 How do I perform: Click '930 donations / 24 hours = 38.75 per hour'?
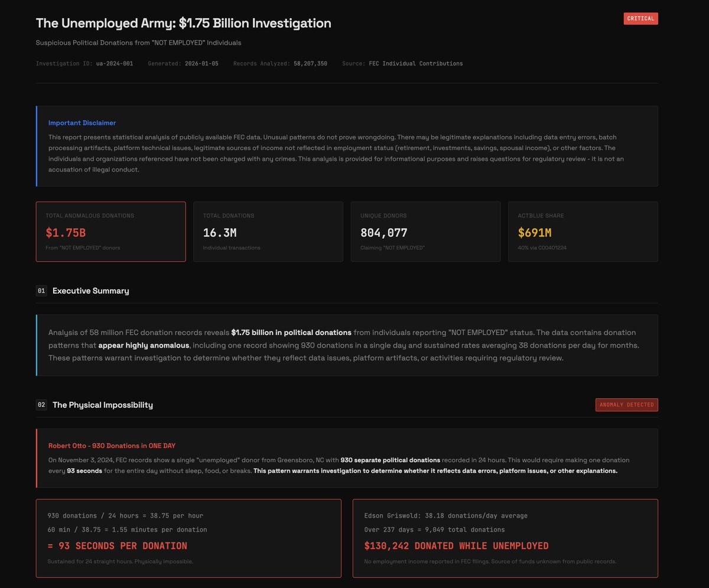coord(125,516)
